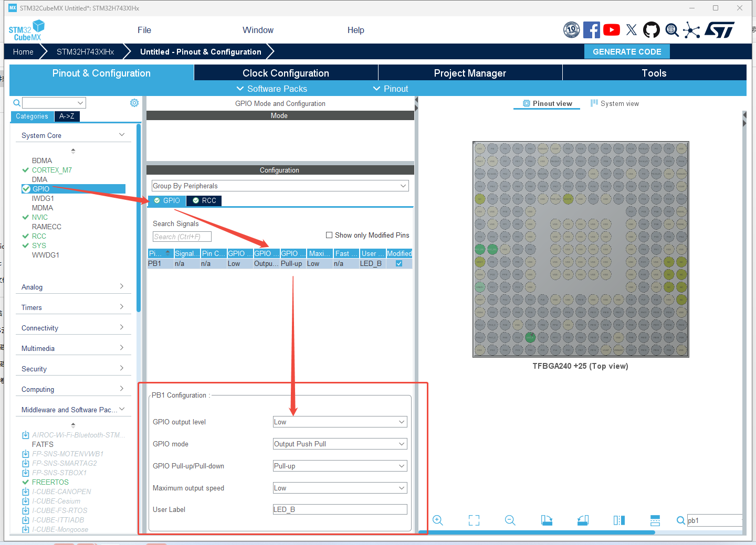Click the STM32H743XIHx breadcrumb
This screenshot has width=756, height=545.
coord(85,51)
